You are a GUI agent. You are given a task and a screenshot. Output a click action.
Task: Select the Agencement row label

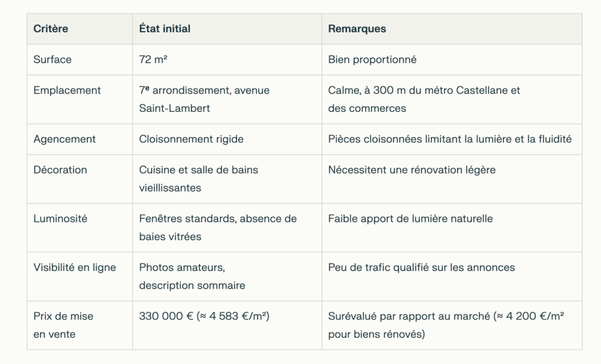point(65,139)
